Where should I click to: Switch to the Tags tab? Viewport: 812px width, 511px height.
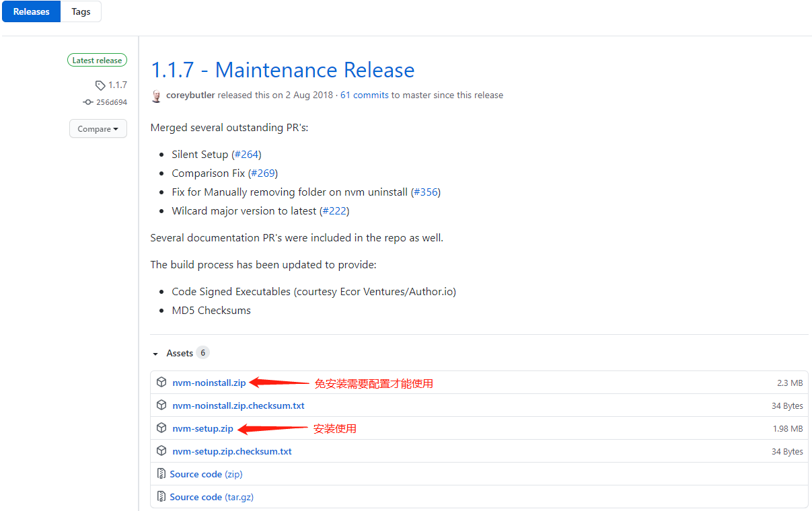click(81, 11)
